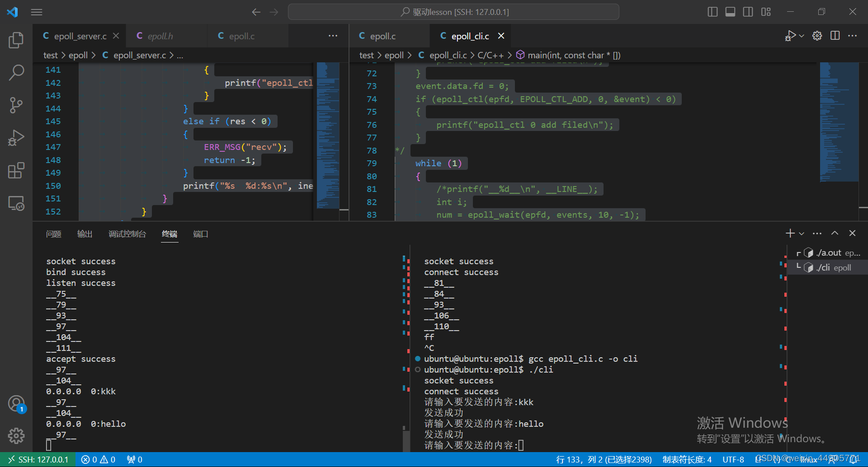Click line number 79 in right editor
This screenshot has width=868, height=467.
(372, 163)
